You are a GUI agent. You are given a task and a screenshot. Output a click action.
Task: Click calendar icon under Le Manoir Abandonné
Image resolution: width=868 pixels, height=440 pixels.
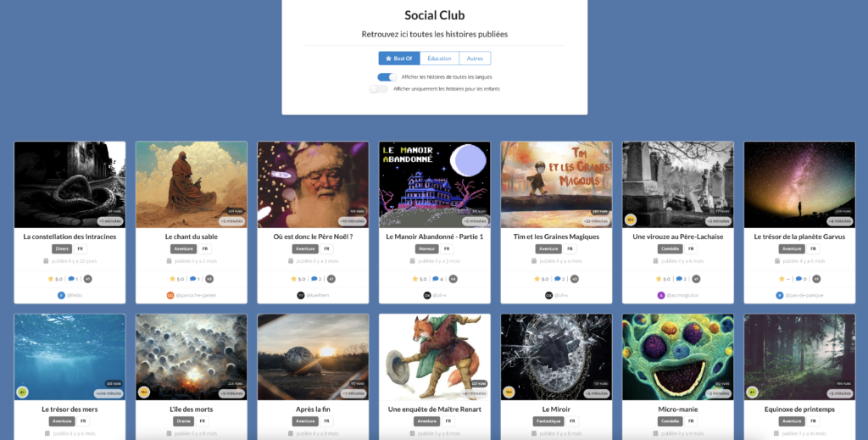pyautogui.click(x=413, y=261)
